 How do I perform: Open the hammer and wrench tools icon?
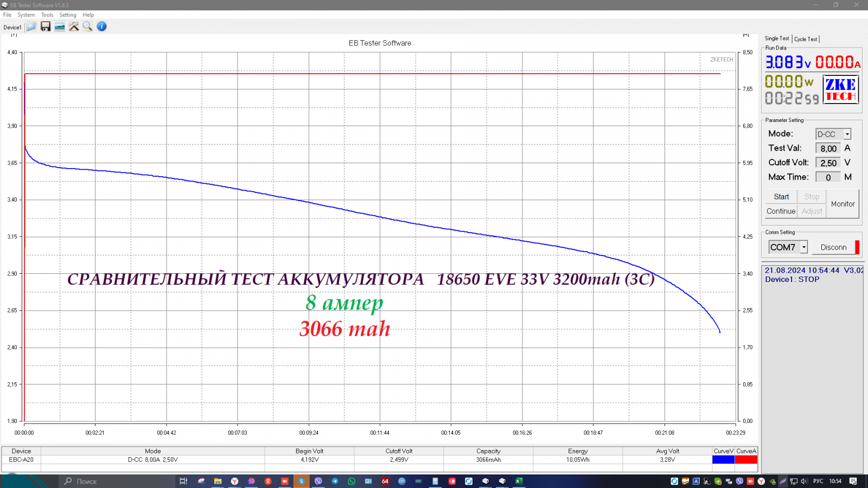(74, 27)
